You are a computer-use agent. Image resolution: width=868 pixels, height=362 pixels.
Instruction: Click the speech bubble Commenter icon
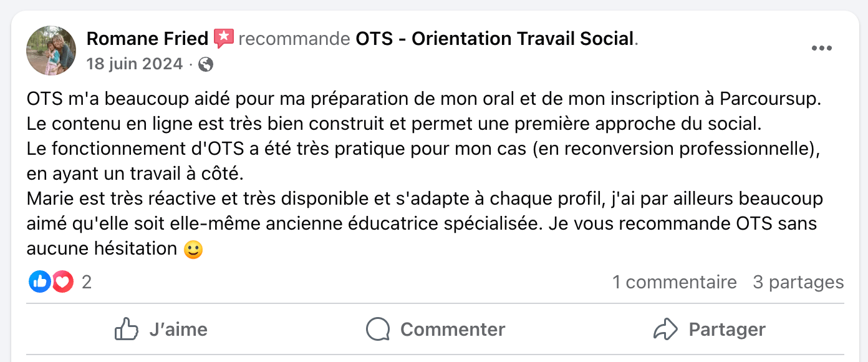click(x=378, y=329)
